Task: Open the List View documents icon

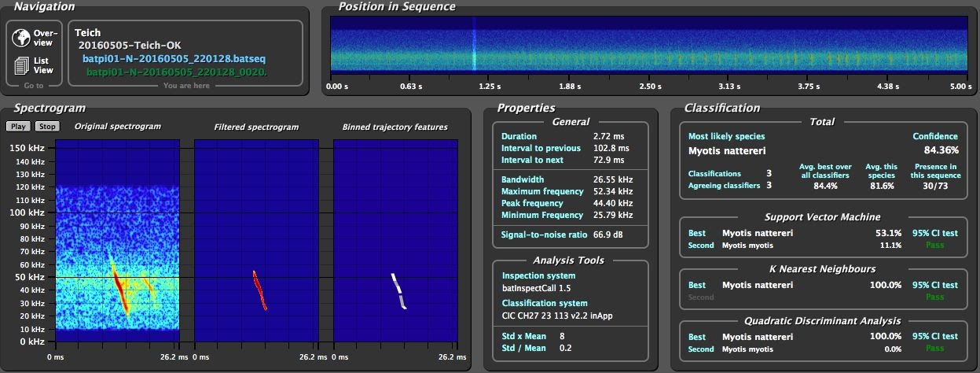Action: pos(21,65)
